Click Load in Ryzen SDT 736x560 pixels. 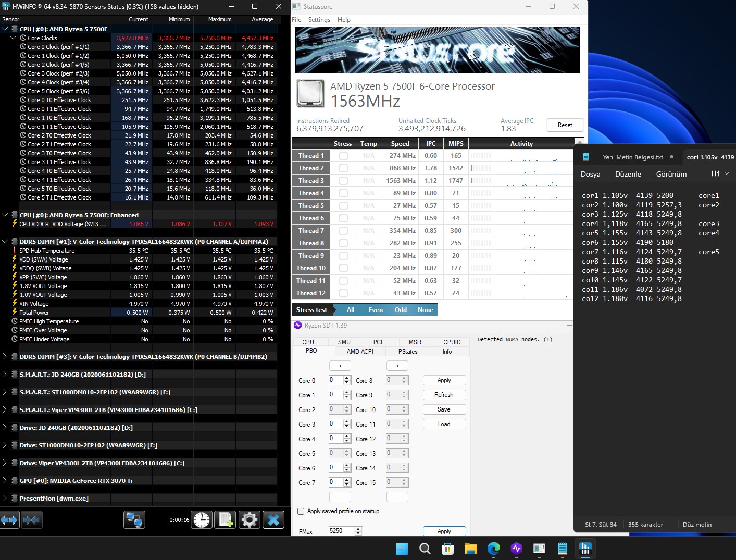(444, 424)
